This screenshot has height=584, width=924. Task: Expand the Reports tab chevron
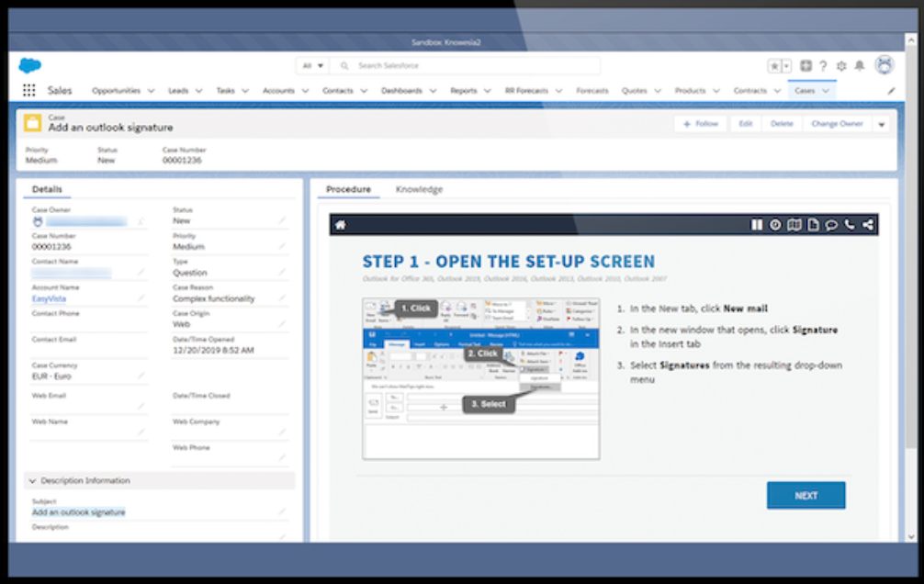pyautogui.click(x=488, y=91)
